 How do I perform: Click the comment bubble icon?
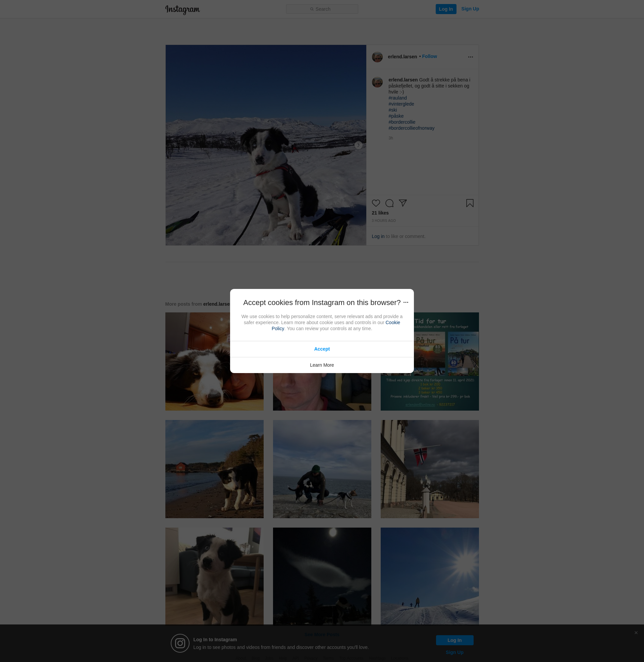pyautogui.click(x=389, y=203)
